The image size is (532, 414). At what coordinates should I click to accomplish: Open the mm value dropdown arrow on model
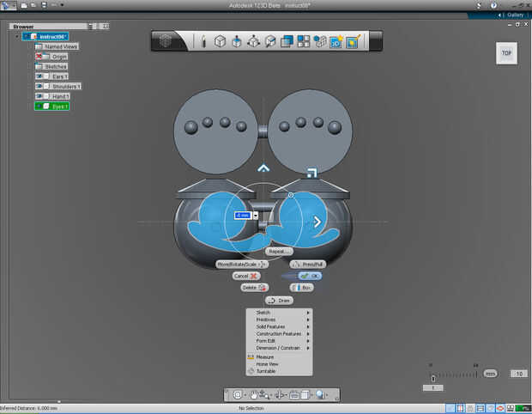(x=256, y=216)
